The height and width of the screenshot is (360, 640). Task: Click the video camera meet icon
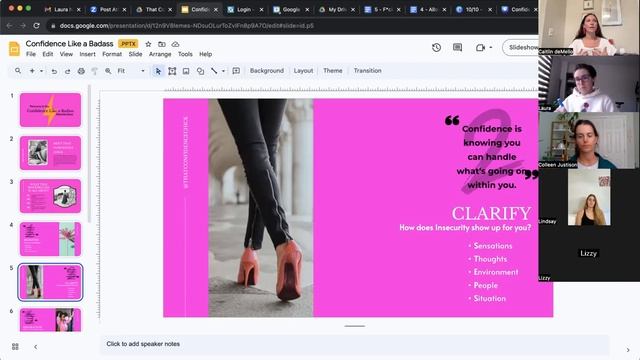pos(480,48)
